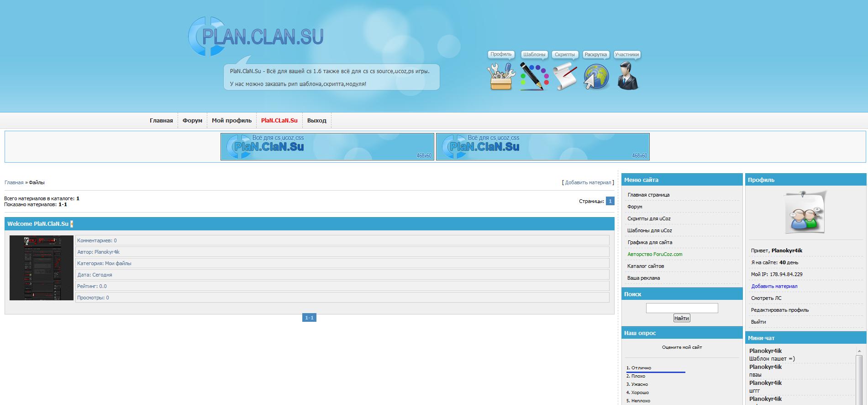
Task: Click chat message Шаблон пашет =)
Action: (x=772, y=359)
